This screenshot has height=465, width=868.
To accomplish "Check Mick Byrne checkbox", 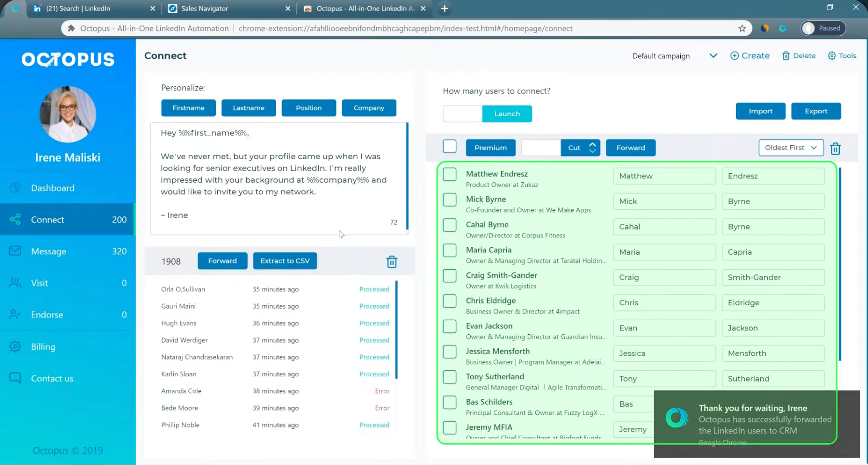I will click(x=449, y=200).
